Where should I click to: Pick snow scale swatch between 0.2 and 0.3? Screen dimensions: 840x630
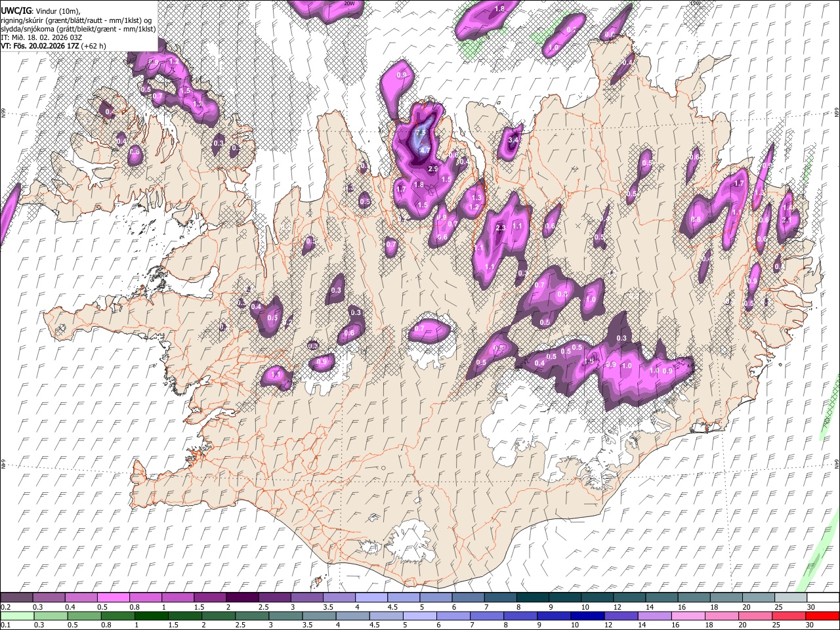pos(16,598)
